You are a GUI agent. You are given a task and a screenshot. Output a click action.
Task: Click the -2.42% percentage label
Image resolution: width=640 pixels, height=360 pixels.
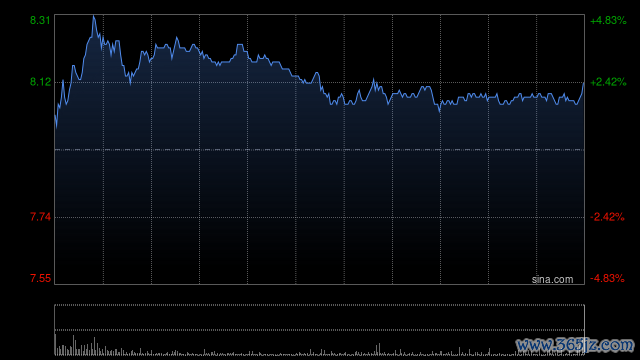pos(607,217)
